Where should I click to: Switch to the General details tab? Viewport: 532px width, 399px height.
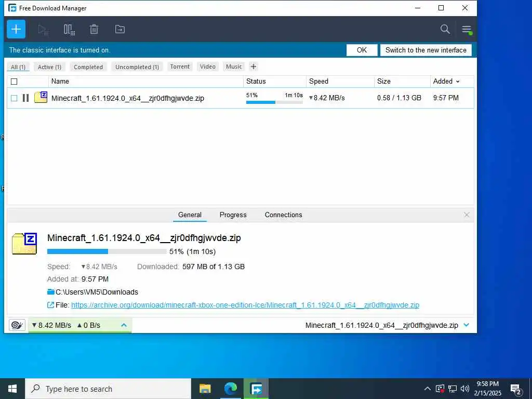coord(190,215)
